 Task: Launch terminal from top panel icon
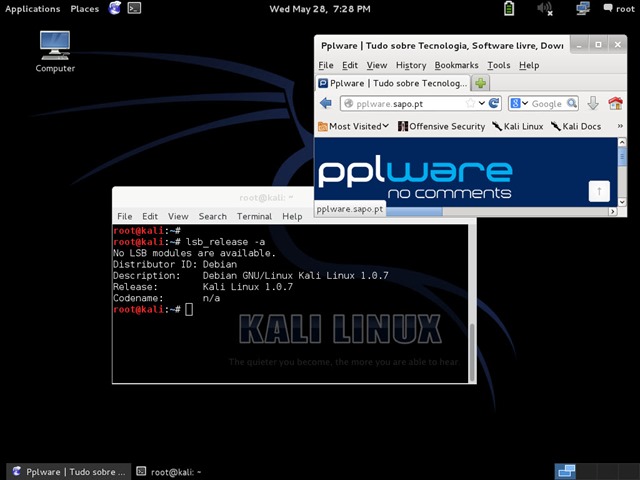click(134, 8)
